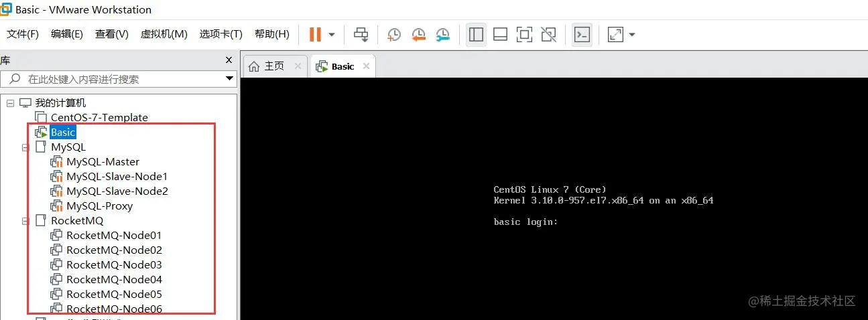Click the running VM icon beside Basic
Viewport: 868px width, 320px height.
(42, 133)
